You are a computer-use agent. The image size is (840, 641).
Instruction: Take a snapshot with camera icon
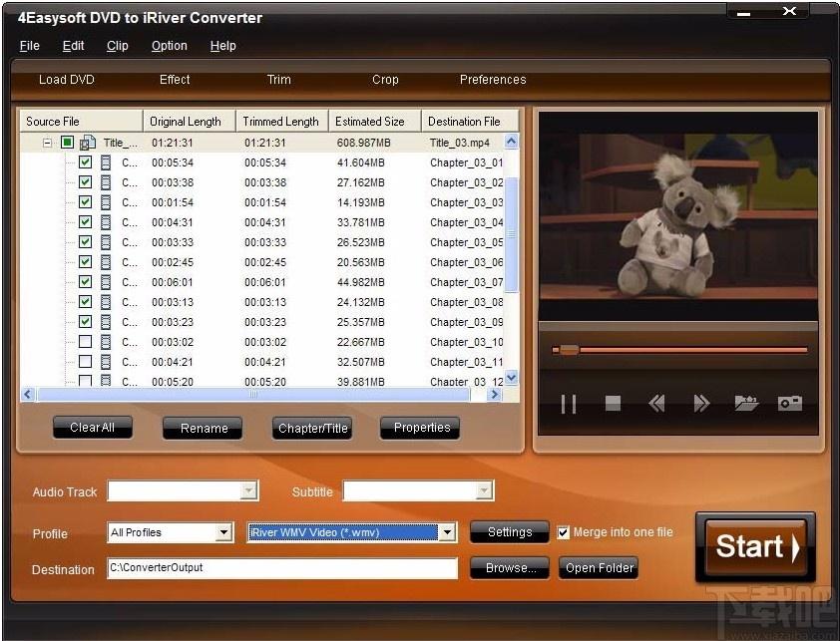[x=790, y=403]
